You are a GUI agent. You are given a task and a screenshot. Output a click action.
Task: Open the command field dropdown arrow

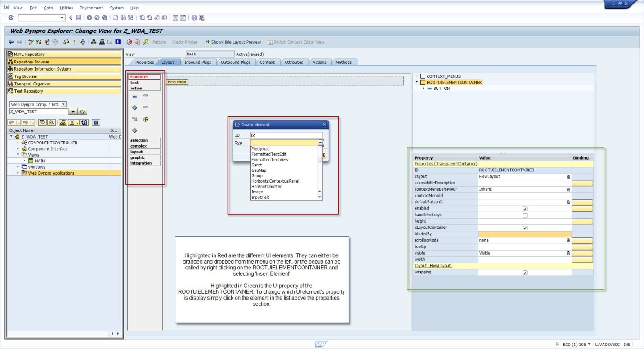coord(62,18)
